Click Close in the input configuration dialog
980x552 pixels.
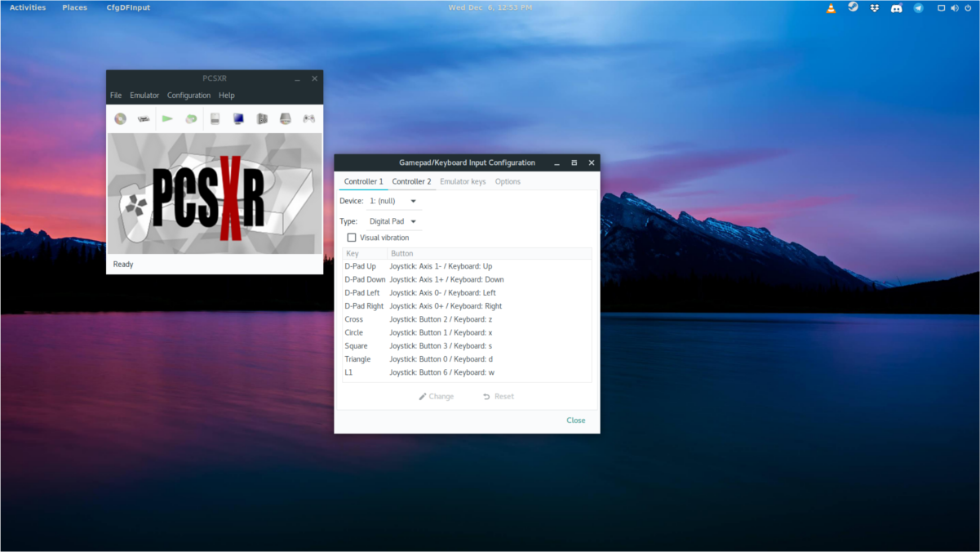tap(576, 421)
